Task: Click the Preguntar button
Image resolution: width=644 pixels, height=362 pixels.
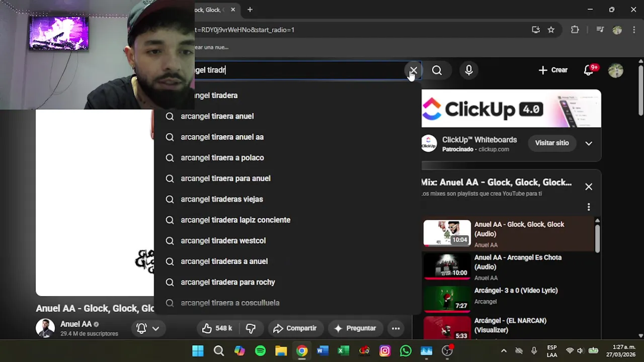Action: tap(355, 328)
